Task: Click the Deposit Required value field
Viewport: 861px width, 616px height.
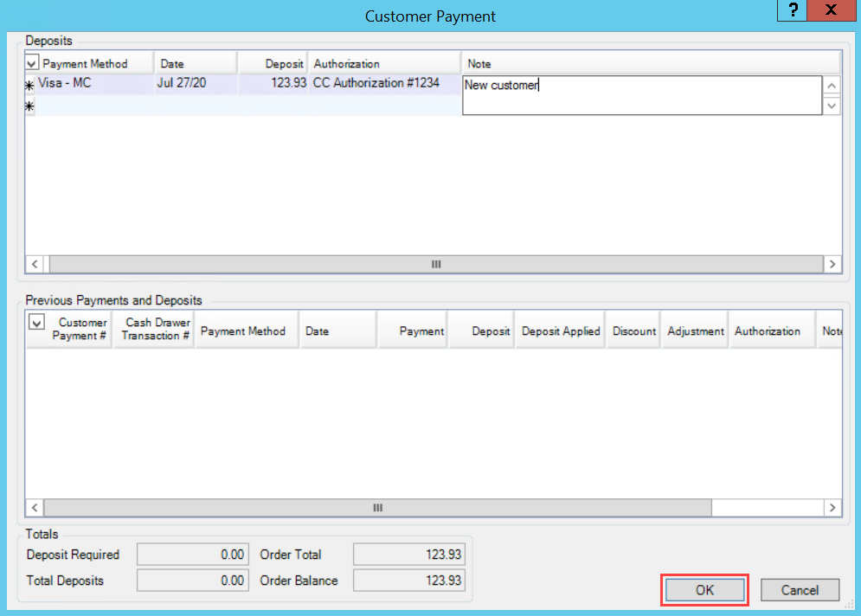Action: [193, 554]
